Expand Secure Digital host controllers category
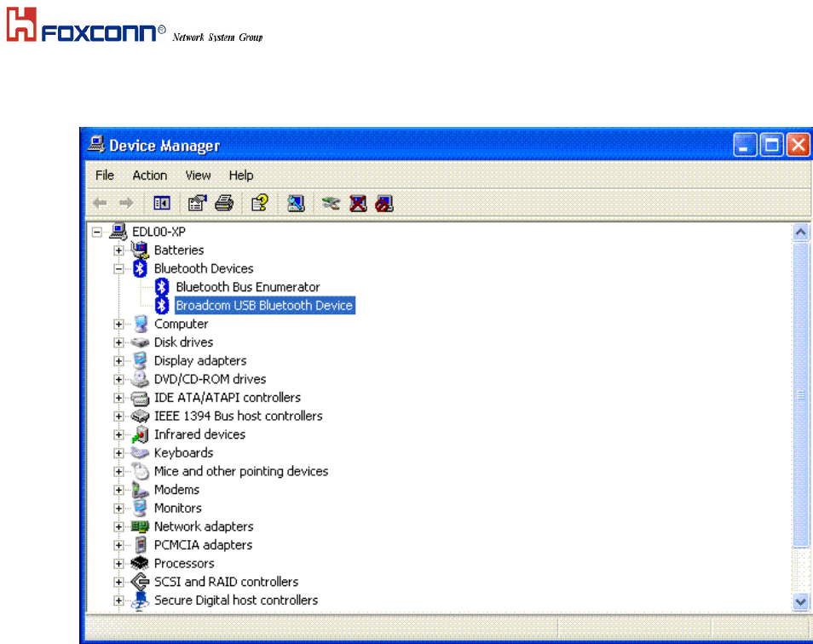 point(118,601)
